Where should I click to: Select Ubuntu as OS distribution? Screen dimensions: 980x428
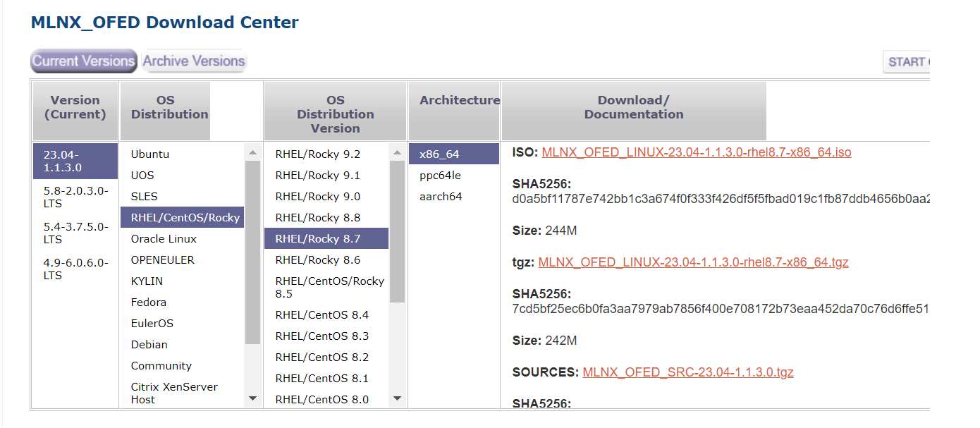click(x=150, y=154)
